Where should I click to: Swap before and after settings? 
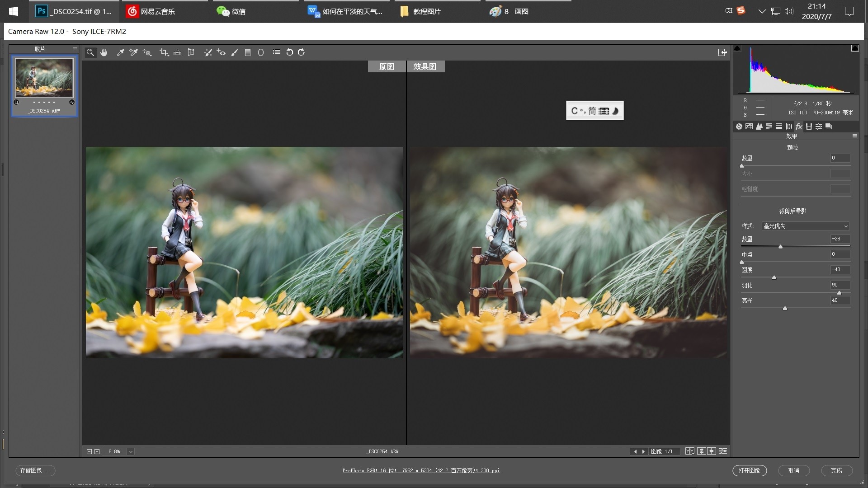coord(701,451)
